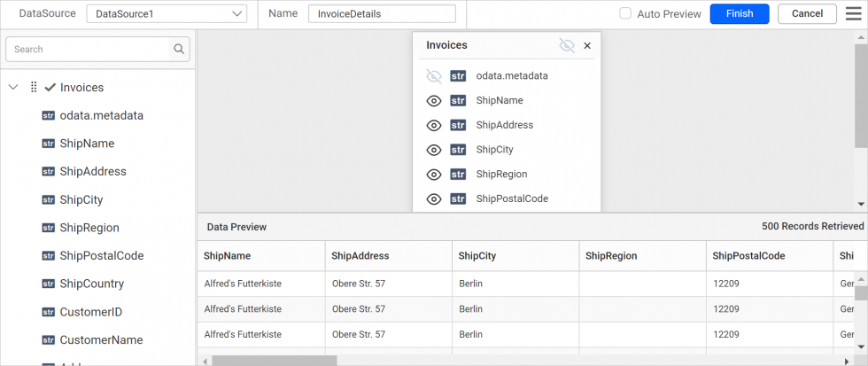The width and height of the screenshot is (868, 366).
Task: Select the ShipPostalCode column header
Action: 770,256
